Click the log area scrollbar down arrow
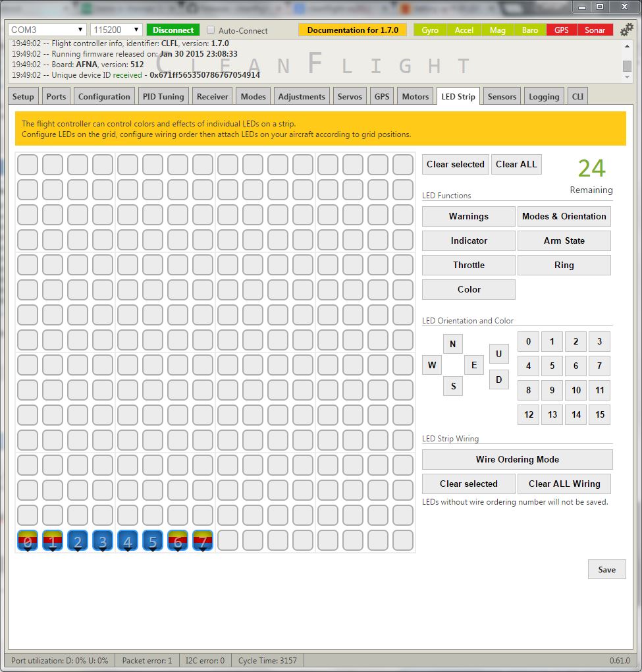 tap(627, 77)
